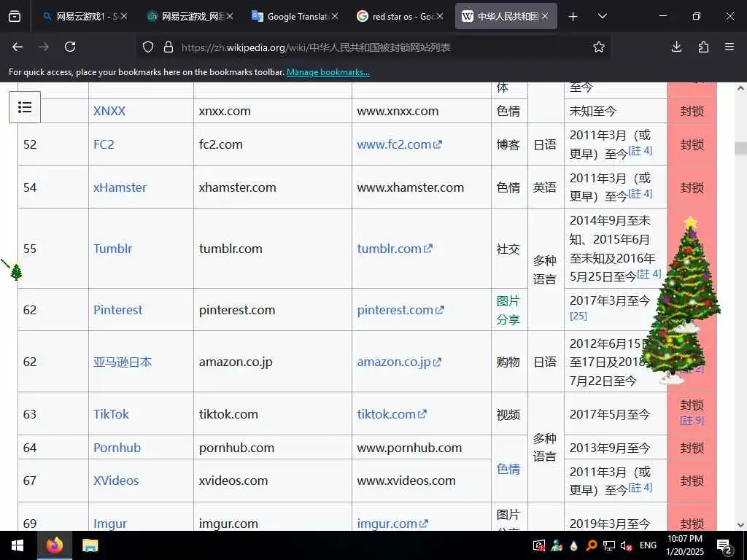The image size is (747, 560).
Task: Open taskbar clock showing 10:07 PM
Action: (684, 545)
